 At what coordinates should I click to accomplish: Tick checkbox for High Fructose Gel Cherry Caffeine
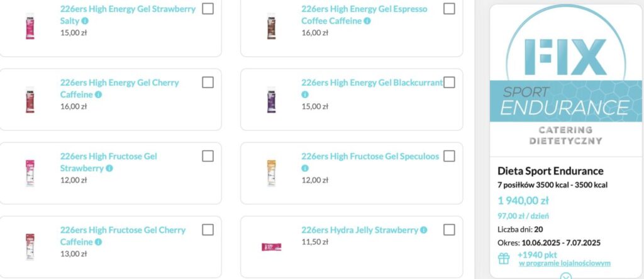208,229
